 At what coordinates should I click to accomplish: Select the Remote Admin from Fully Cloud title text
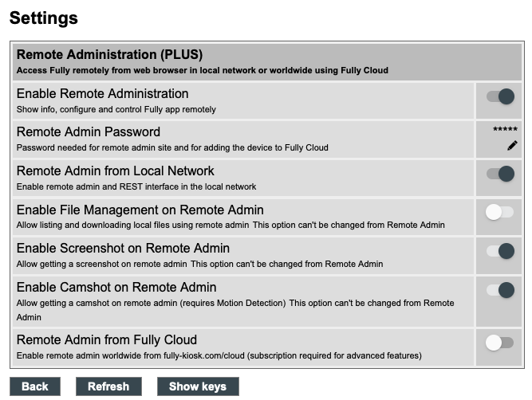107,340
